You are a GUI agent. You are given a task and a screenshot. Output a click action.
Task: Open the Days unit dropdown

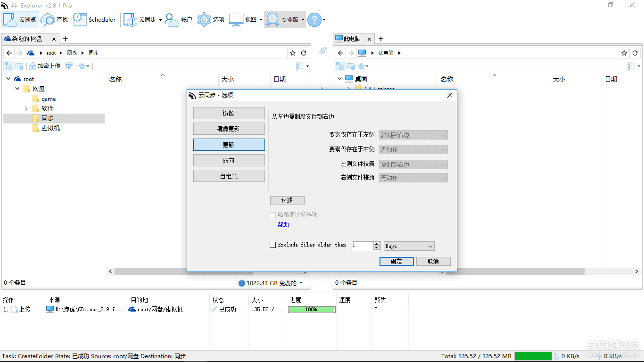(408, 246)
